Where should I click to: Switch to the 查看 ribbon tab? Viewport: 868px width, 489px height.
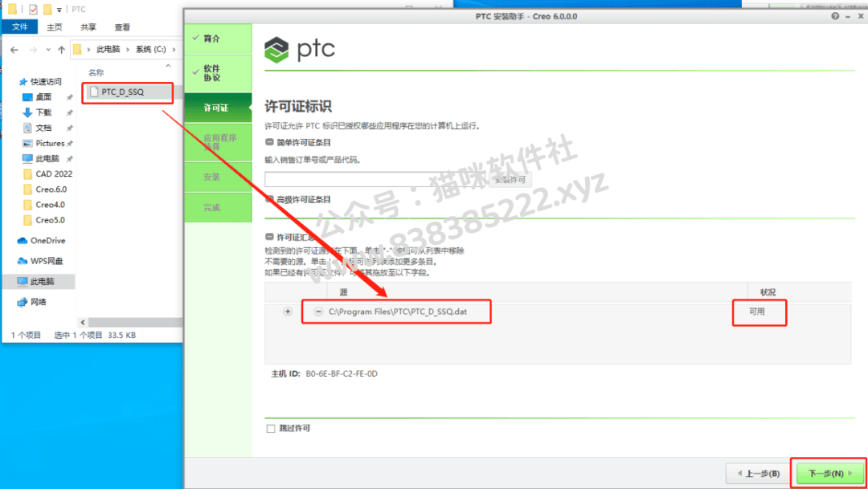coord(122,27)
